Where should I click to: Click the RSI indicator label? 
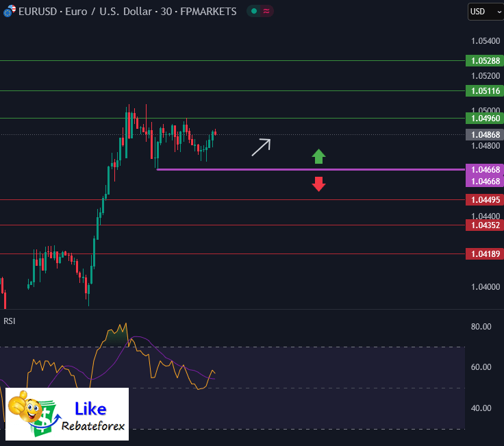pos(10,321)
